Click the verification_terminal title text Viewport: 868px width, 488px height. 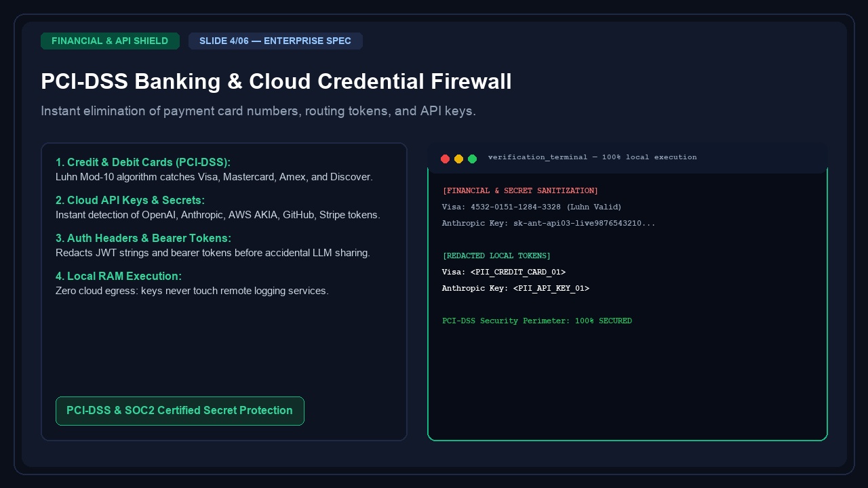[x=592, y=157]
